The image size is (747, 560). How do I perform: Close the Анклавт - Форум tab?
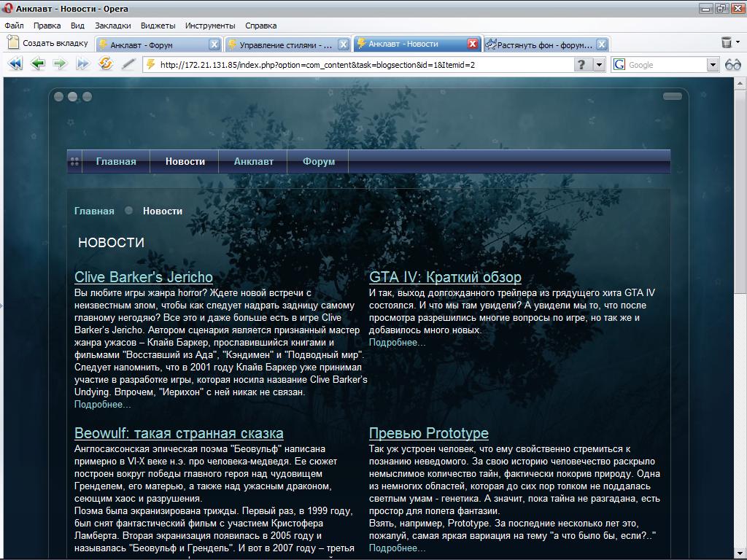pos(214,44)
